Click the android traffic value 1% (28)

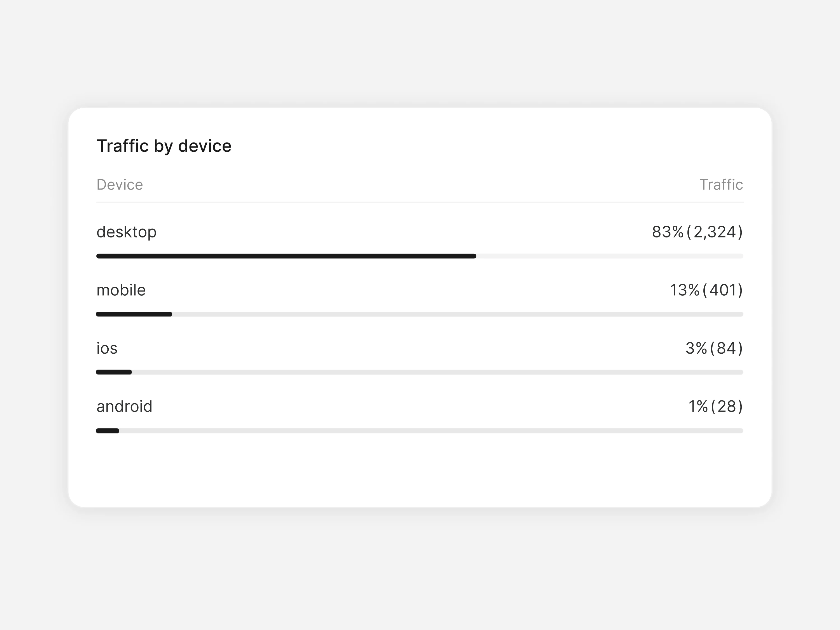715,406
